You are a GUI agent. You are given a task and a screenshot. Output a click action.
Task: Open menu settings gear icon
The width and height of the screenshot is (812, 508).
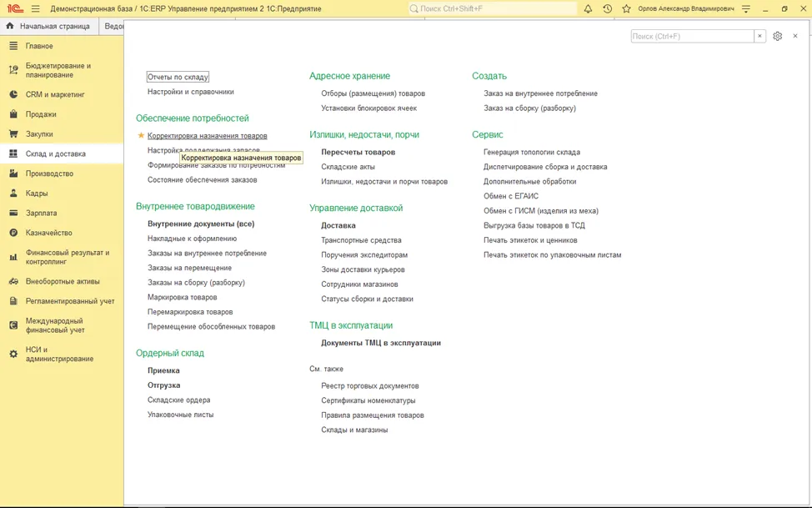click(777, 37)
